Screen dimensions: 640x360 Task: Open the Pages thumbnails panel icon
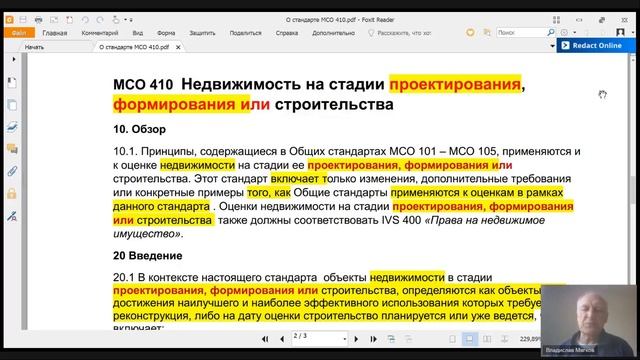point(12,105)
